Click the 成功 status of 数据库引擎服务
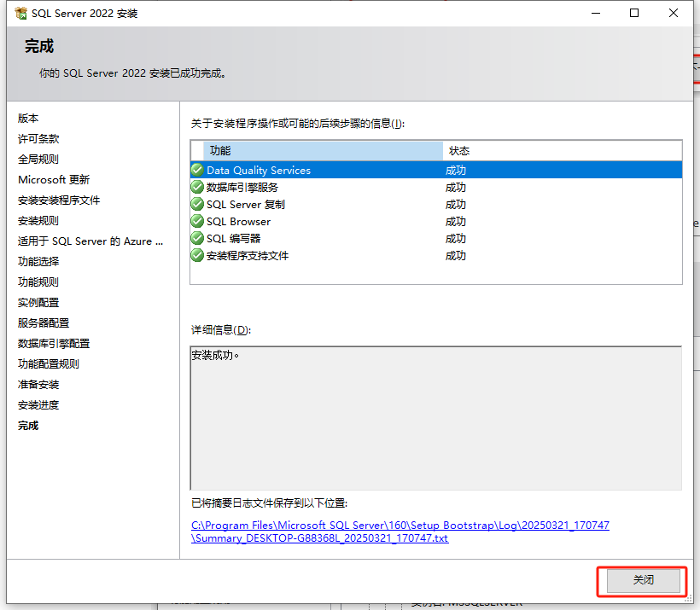 [455, 187]
